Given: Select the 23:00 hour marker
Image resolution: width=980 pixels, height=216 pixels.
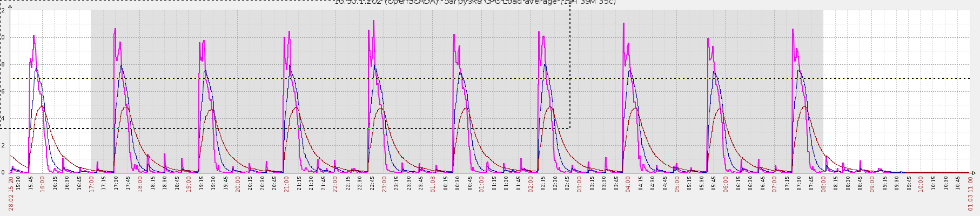Looking at the screenshot, I should (x=384, y=184).
